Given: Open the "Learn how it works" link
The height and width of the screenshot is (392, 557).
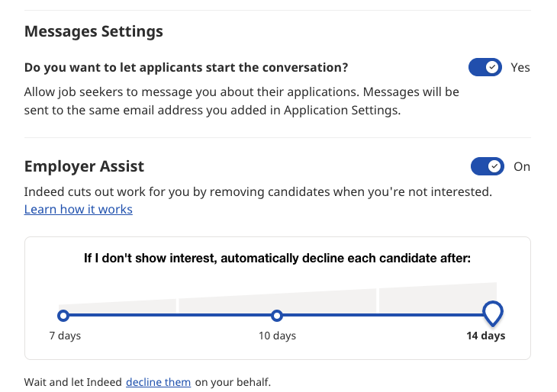Looking at the screenshot, I should tap(79, 209).
